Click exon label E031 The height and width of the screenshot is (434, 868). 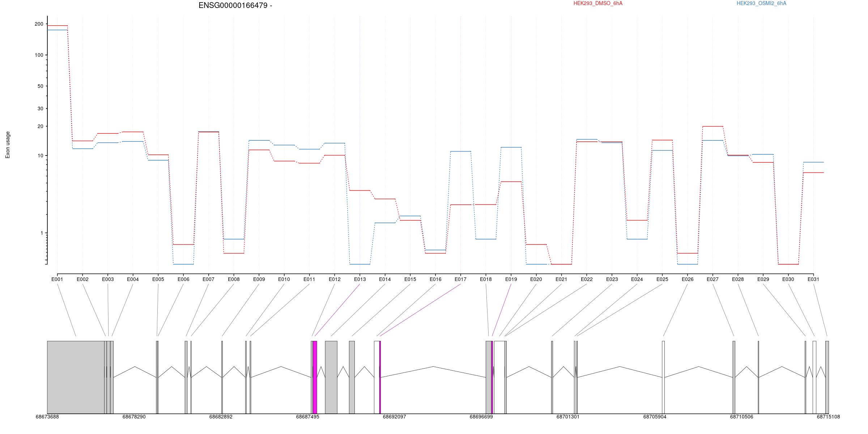813,279
